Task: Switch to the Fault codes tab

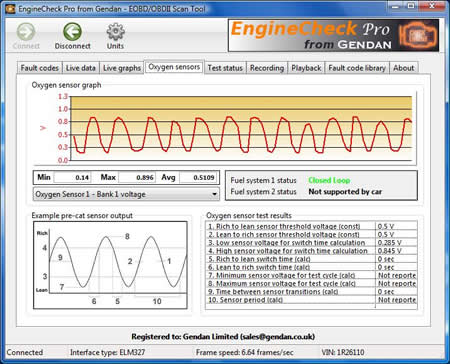Action: [x=39, y=68]
